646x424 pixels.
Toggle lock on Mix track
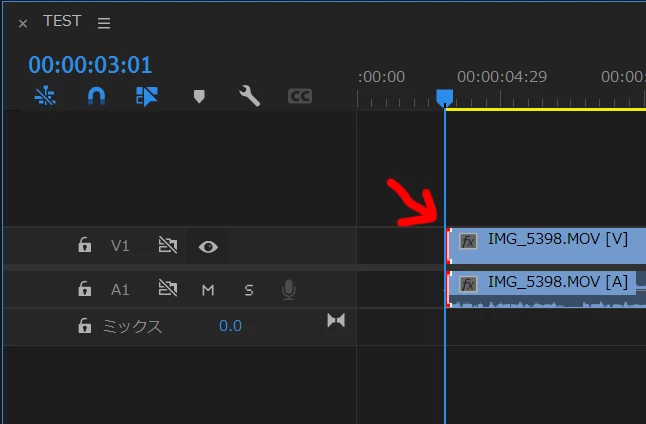click(x=84, y=326)
